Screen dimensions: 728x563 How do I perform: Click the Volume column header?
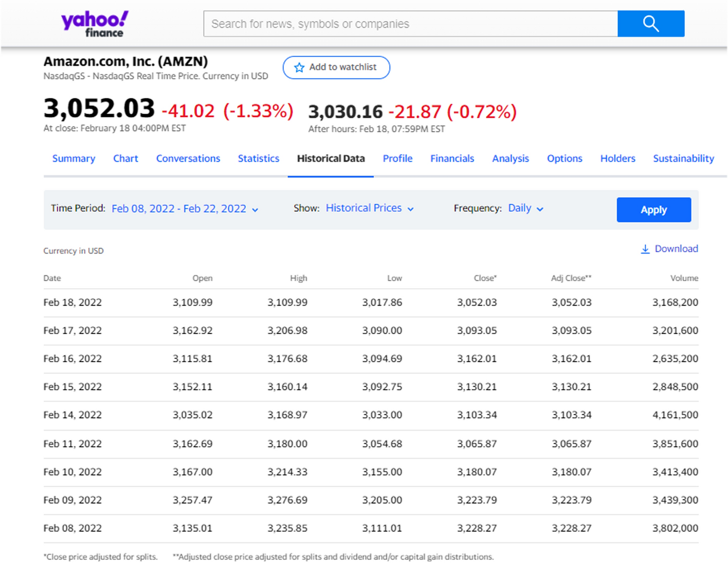684,278
